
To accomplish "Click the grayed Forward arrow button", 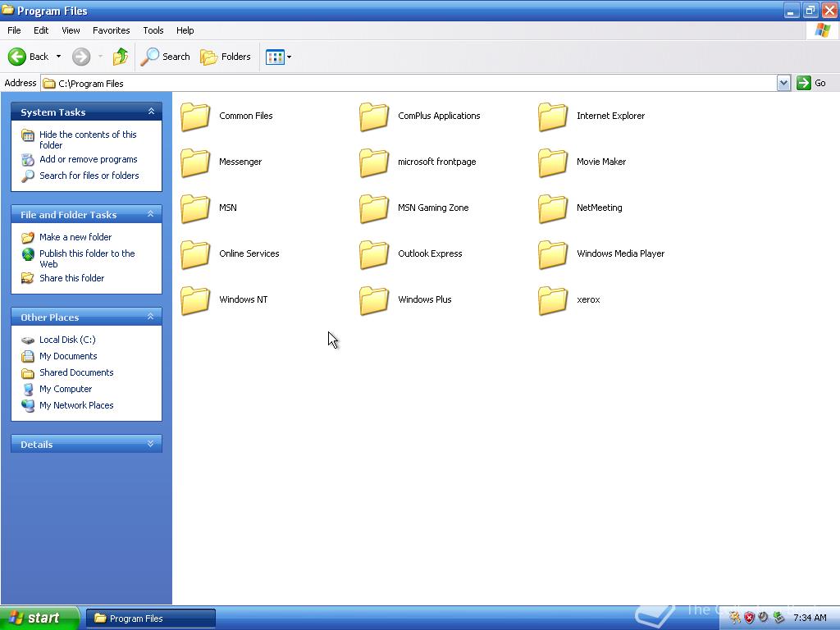I will (x=81, y=57).
